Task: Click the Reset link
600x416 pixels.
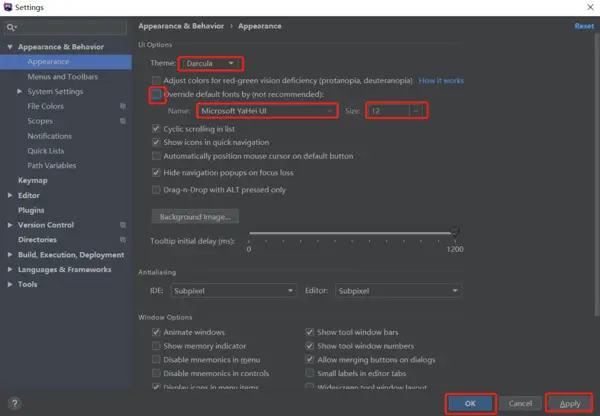Action: coord(584,26)
